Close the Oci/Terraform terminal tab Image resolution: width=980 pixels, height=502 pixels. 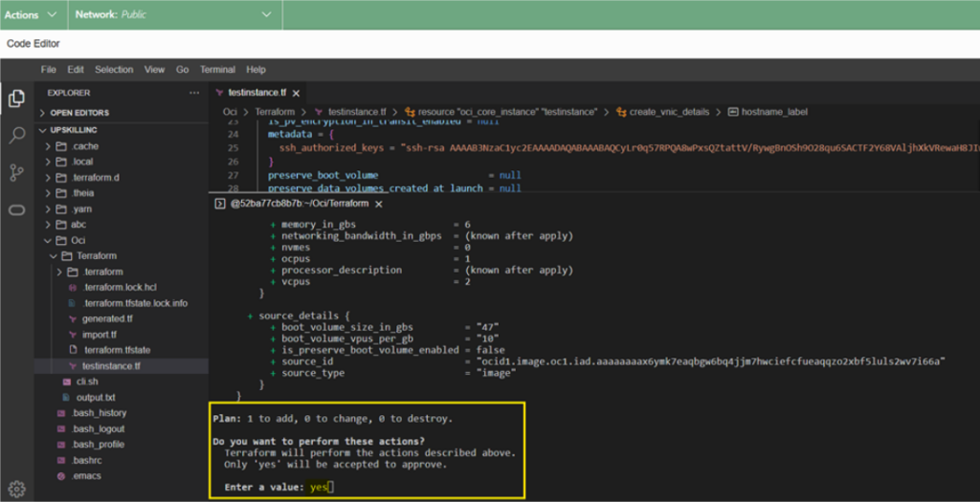(379, 204)
